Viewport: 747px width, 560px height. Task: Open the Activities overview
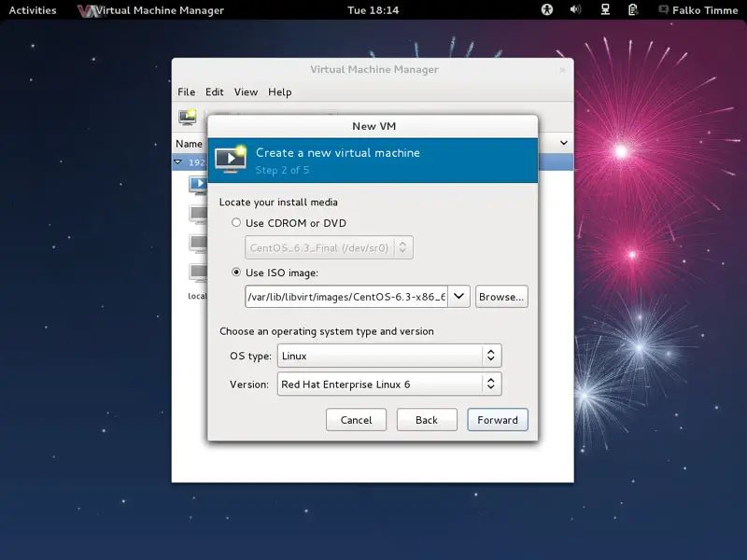[x=33, y=10]
